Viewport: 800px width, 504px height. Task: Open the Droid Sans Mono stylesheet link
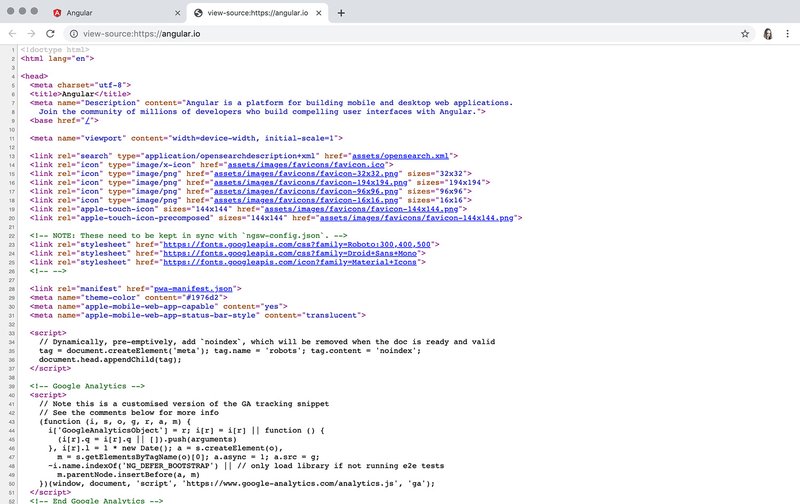290,253
